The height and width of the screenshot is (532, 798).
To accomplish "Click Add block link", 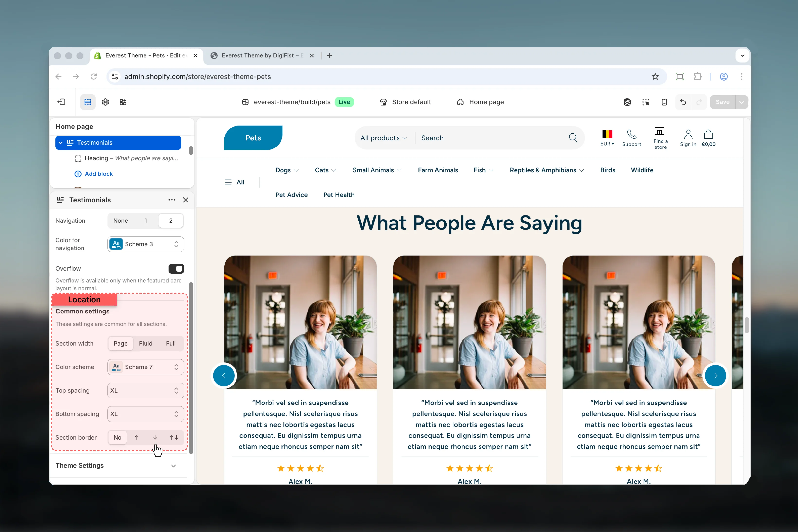I will coord(94,174).
